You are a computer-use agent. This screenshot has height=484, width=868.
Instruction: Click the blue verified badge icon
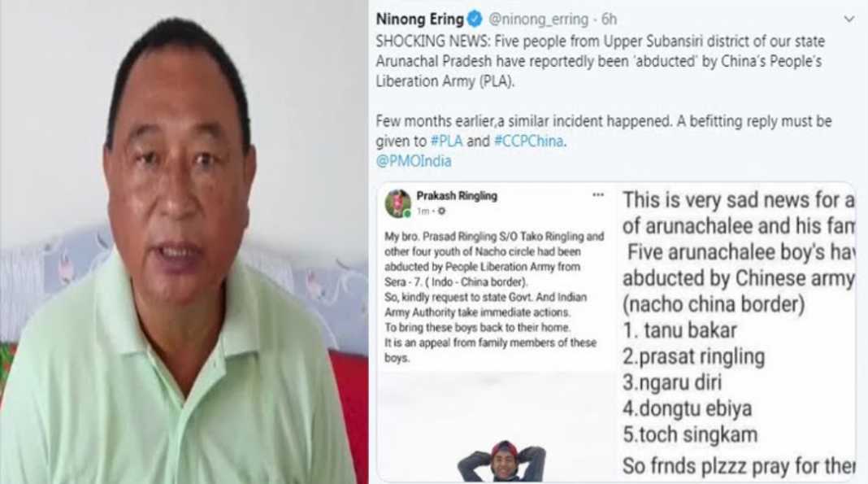(x=475, y=20)
